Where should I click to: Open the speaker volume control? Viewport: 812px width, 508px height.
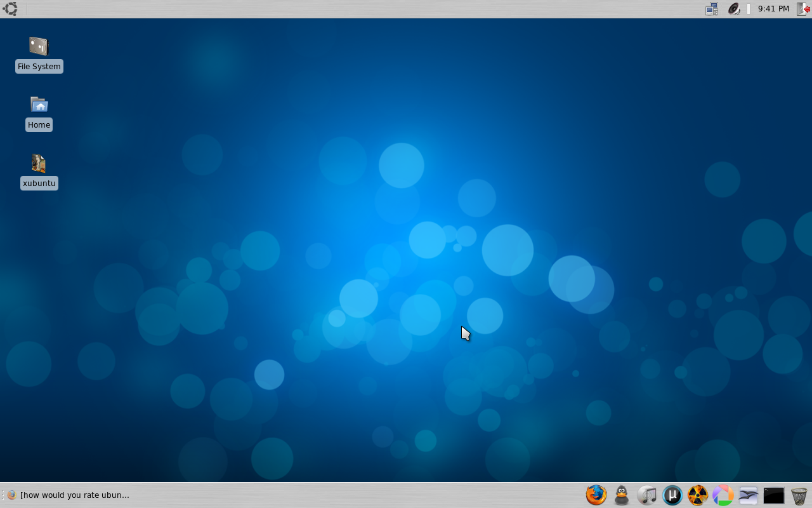click(734, 9)
